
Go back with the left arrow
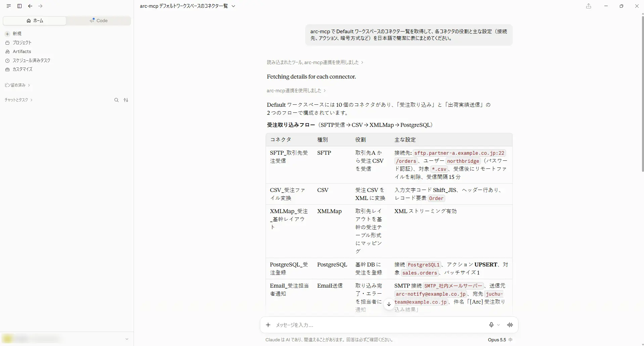coord(30,6)
